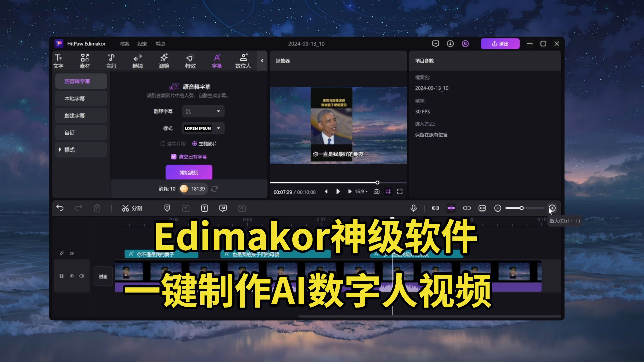The image size is (644, 362).
Task: Open the 翻譯字幕 dropdown menu
Action: pos(202,111)
